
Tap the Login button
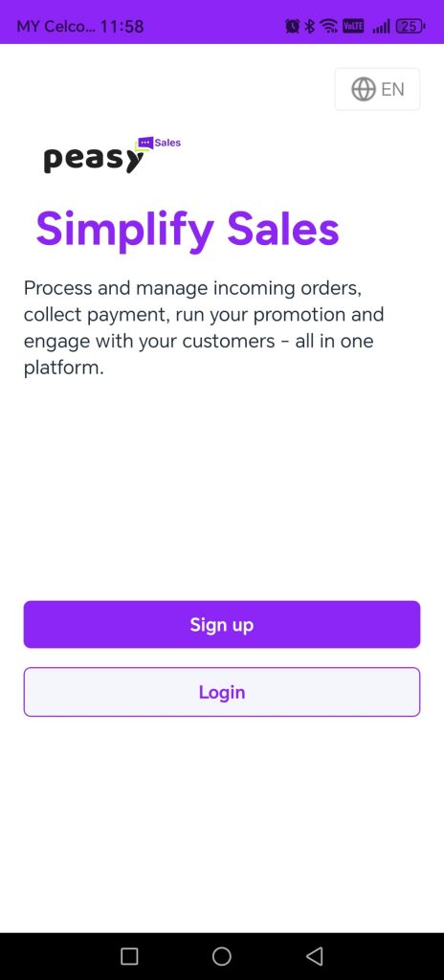[x=222, y=692]
